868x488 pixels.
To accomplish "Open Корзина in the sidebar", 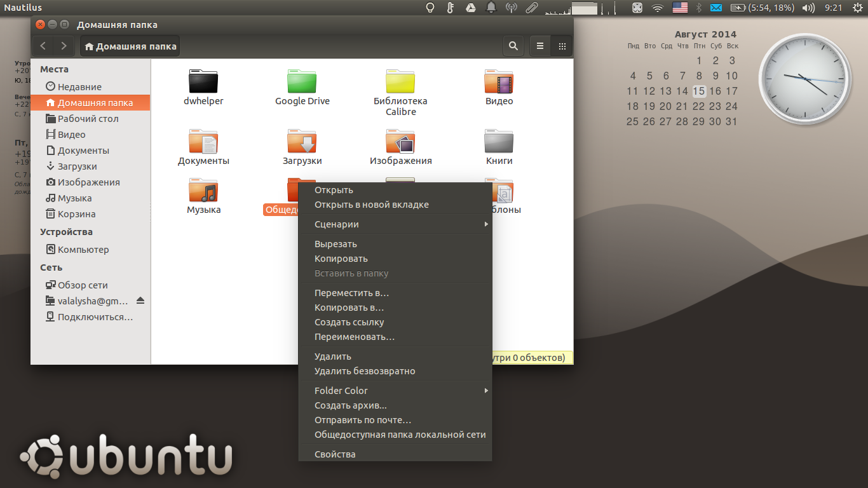I will [x=76, y=214].
